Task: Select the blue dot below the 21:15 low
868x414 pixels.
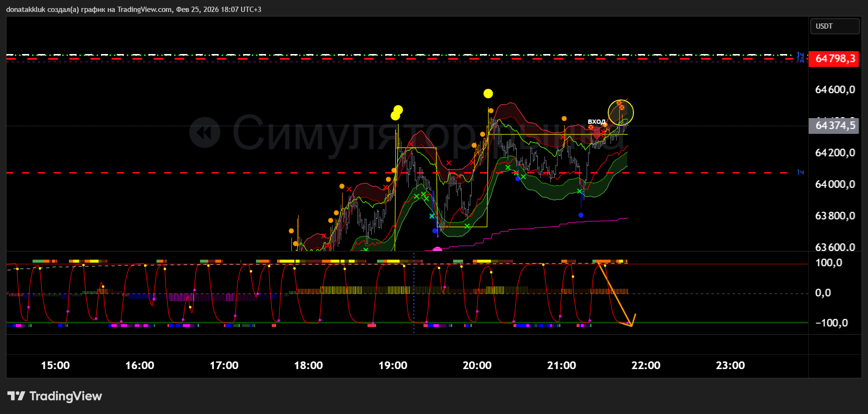Action: coord(581,215)
